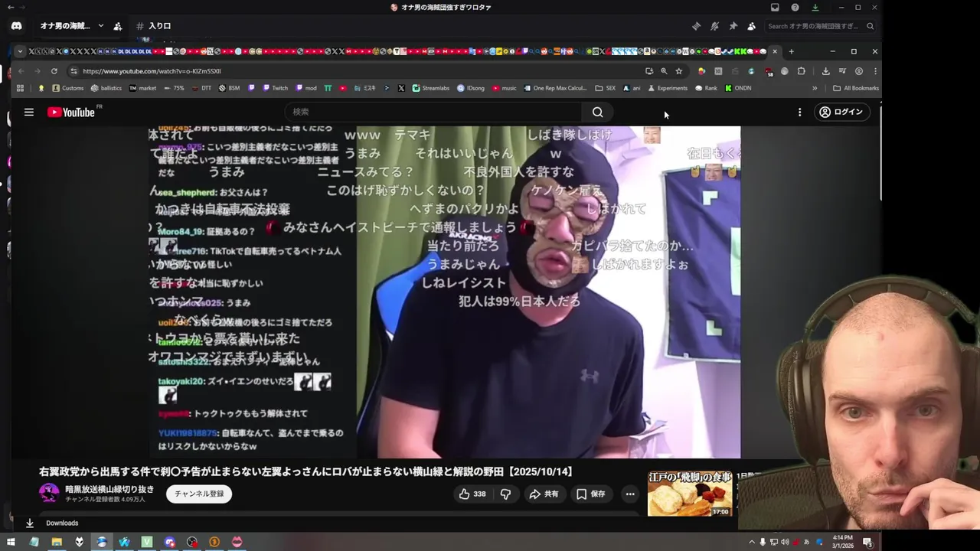The image size is (980, 551).
Task: Click the youtube.com address bar URL
Action: pos(152,71)
